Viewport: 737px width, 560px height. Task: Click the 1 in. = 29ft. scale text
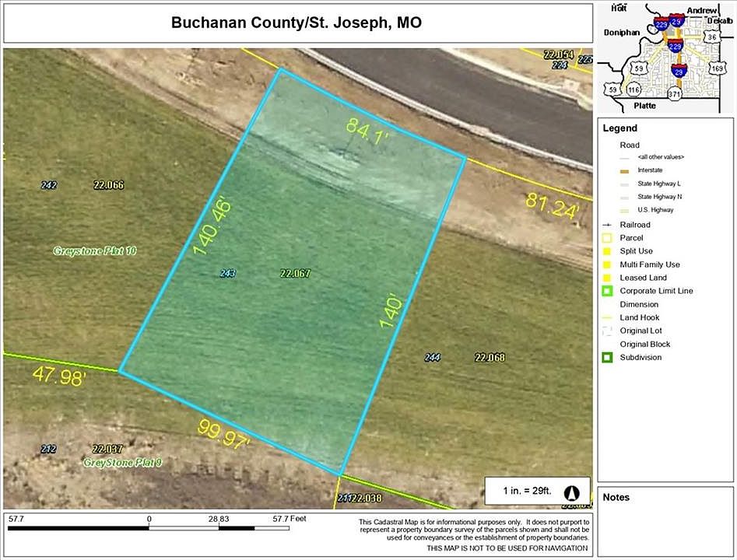pos(527,491)
